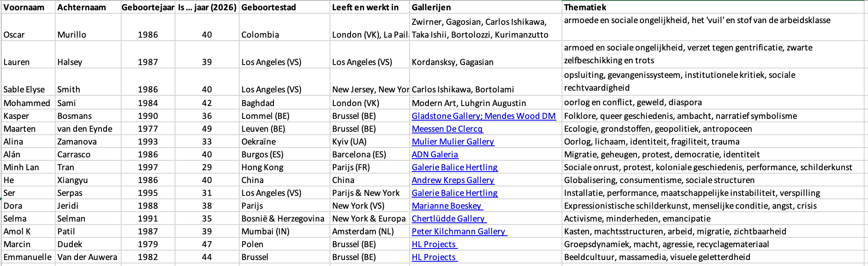Select the cell containing 'Jeridi'

[x=88, y=206]
